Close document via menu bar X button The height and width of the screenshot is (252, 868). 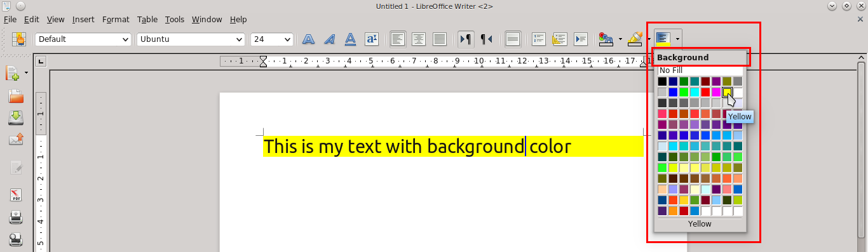pyautogui.click(x=860, y=20)
